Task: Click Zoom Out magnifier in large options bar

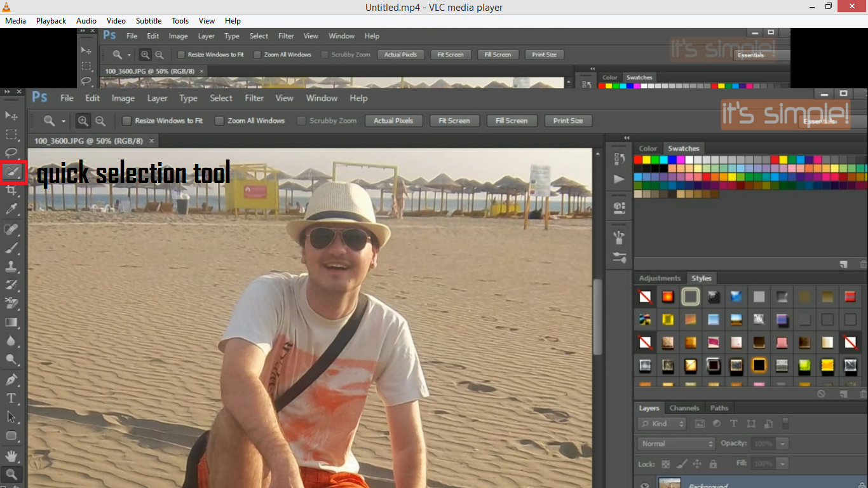Action: pos(100,121)
